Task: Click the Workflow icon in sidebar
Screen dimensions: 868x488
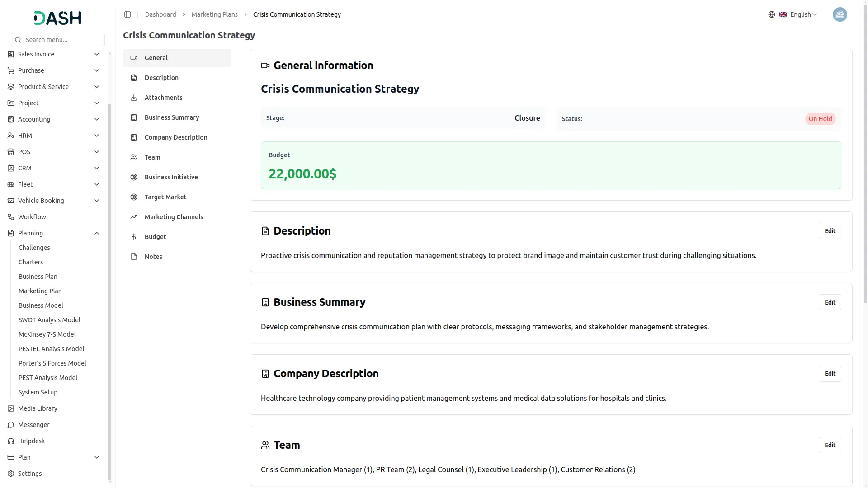Action: click(11, 217)
